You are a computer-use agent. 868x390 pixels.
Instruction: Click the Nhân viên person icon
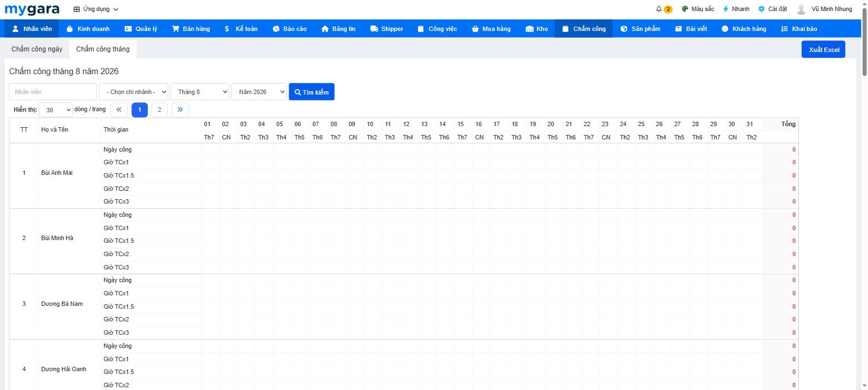[x=15, y=29]
